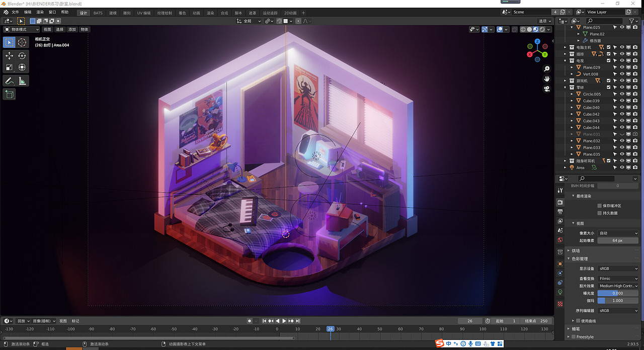Viewport: 644px width, 350px height.
Task: Activate the 3D Cursor tool
Action: [22, 42]
